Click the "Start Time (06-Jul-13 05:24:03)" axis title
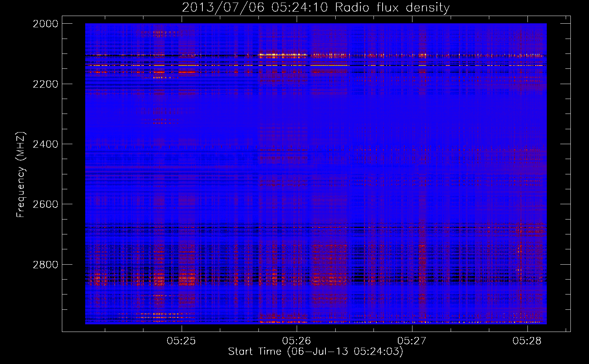589x364 pixels. 316,352
